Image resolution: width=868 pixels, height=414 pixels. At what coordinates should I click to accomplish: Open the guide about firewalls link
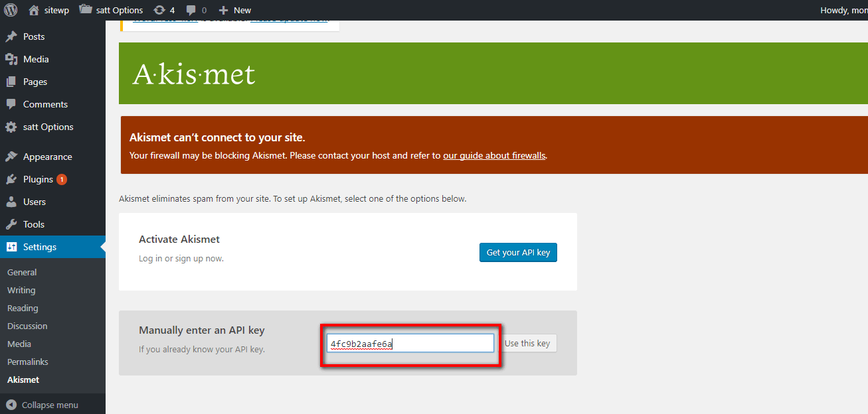click(494, 156)
